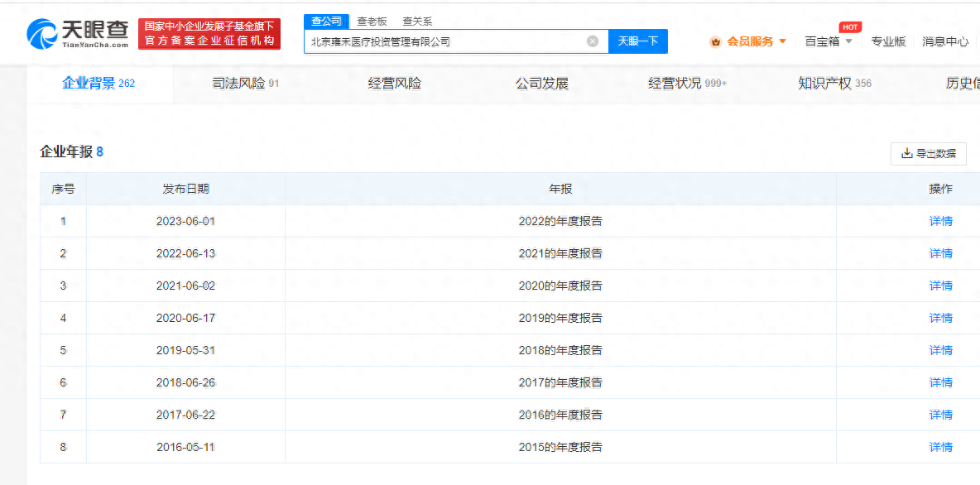
Task: Switch to 查老板 search mode
Action: tap(372, 22)
